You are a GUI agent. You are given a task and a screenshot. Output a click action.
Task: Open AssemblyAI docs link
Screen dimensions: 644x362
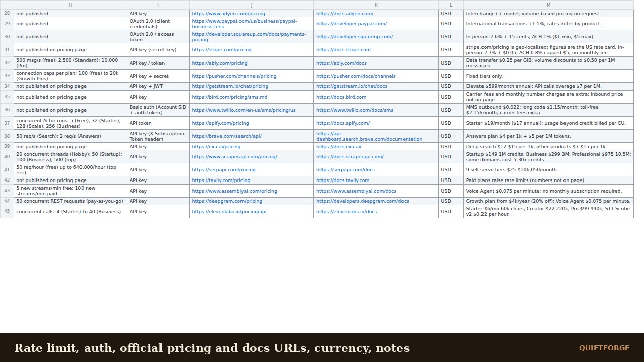tap(356, 191)
